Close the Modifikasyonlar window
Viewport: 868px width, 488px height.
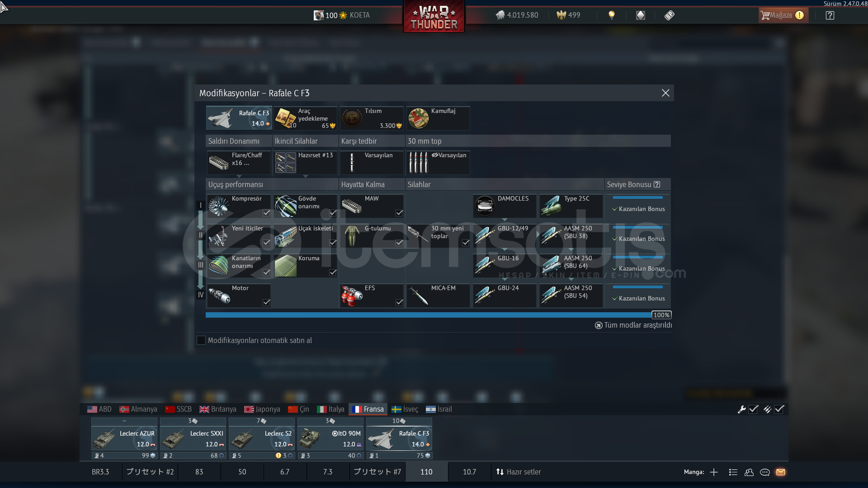point(665,93)
